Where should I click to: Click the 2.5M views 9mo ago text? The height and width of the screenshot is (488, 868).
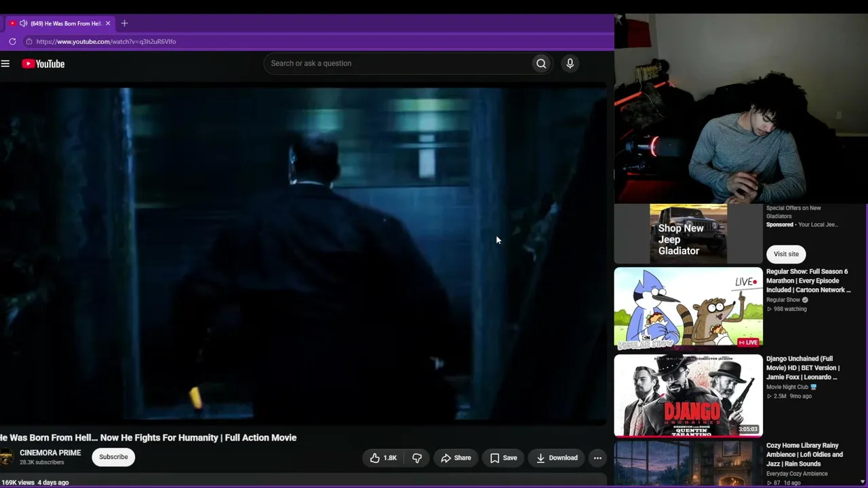click(x=789, y=396)
